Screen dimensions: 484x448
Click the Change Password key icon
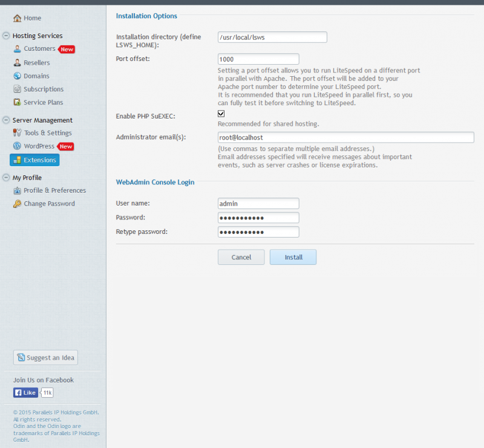[x=18, y=204]
